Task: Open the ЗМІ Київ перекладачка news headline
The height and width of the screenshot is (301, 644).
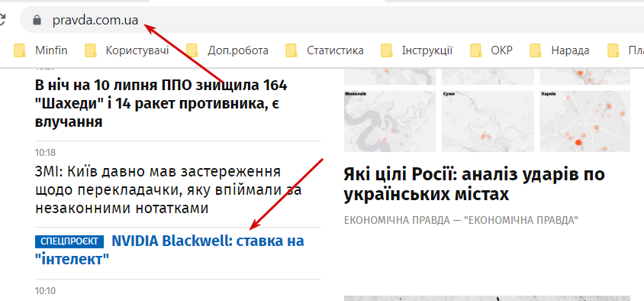Action: (169, 189)
